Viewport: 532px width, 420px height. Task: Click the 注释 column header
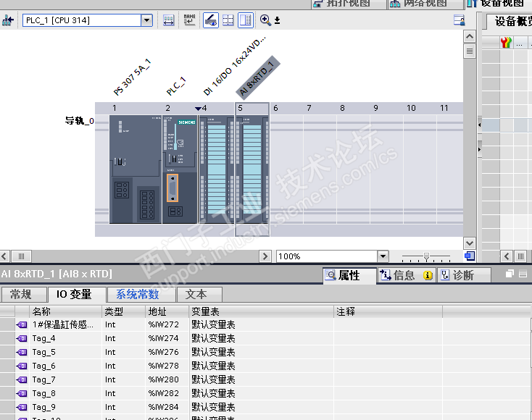[x=388, y=311]
